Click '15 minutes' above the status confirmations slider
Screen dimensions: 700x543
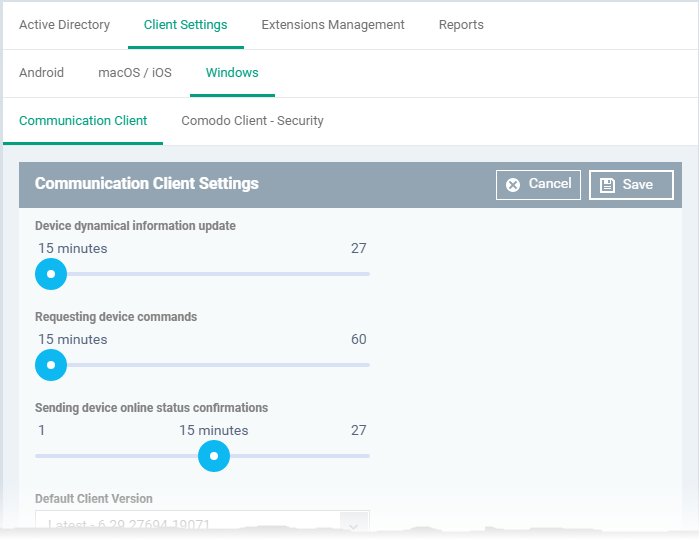214,430
